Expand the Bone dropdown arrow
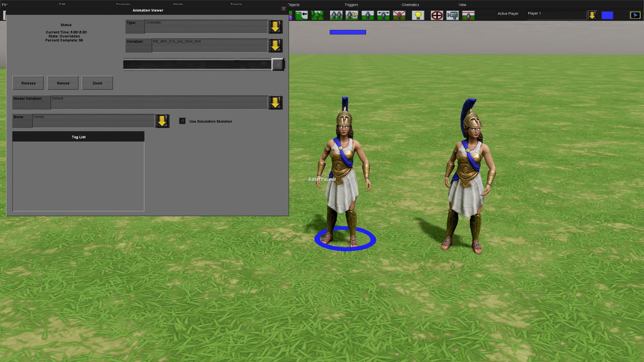The image size is (644, 362). pos(162,121)
